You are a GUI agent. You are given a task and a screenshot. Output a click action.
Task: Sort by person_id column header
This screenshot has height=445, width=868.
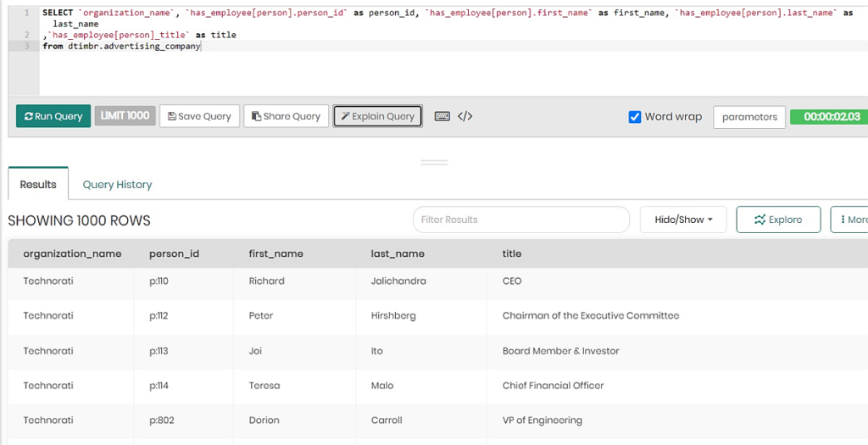pyautogui.click(x=174, y=254)
